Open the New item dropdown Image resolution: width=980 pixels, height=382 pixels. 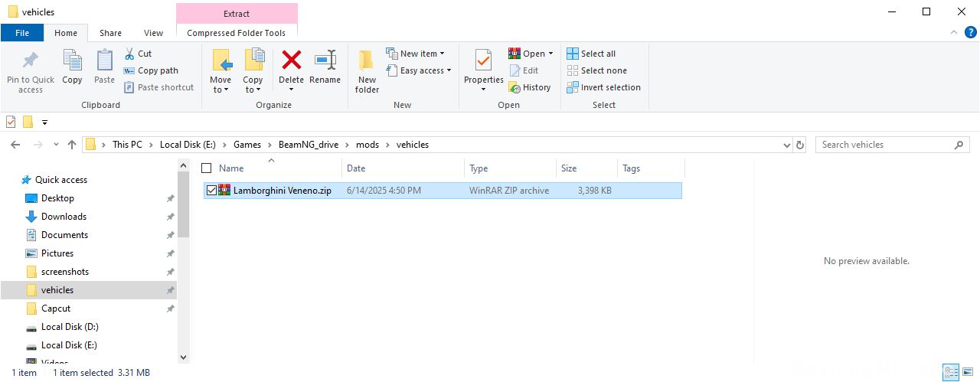point(415,54)
